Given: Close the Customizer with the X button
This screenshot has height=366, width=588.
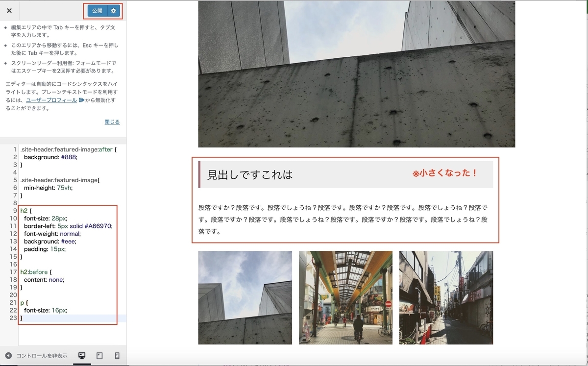Looking at the screenshot, I should [9, 10].
